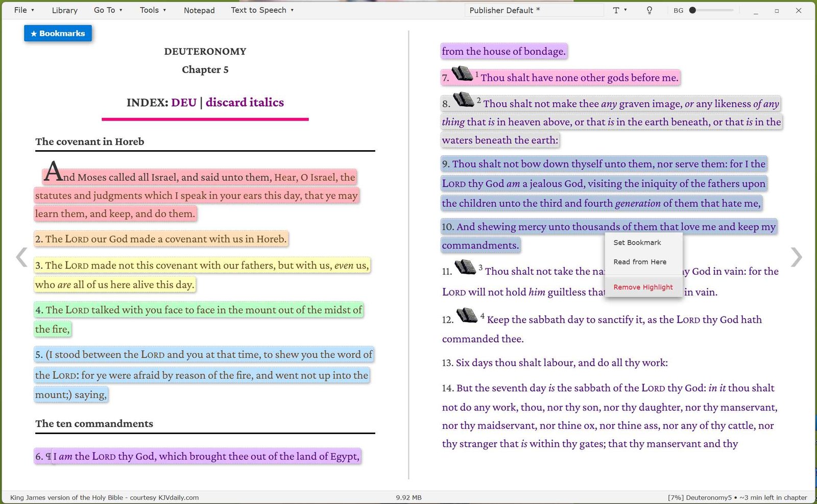Minimize the reader window
This screenshot has width=817, height=504.
(756, 10)
